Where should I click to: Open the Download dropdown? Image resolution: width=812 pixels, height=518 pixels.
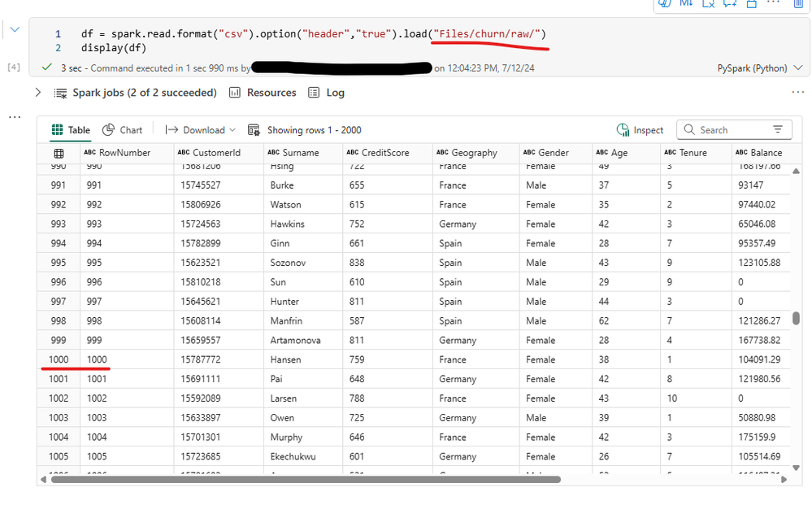(200, 130)
